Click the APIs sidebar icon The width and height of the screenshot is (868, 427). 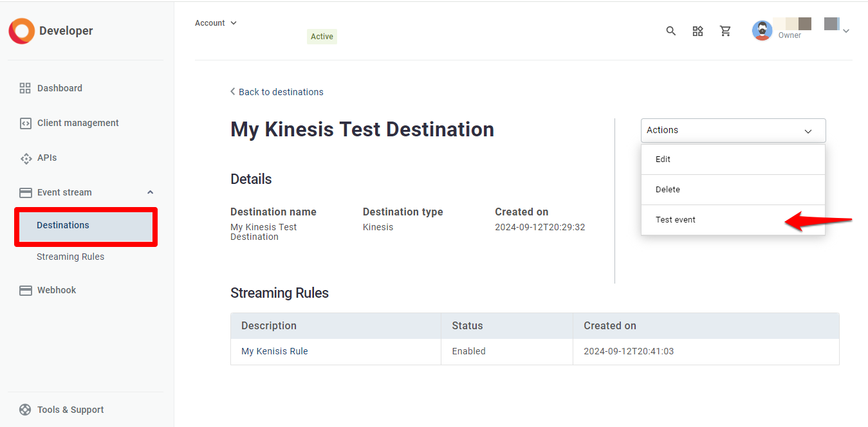(x=26, y=158)
